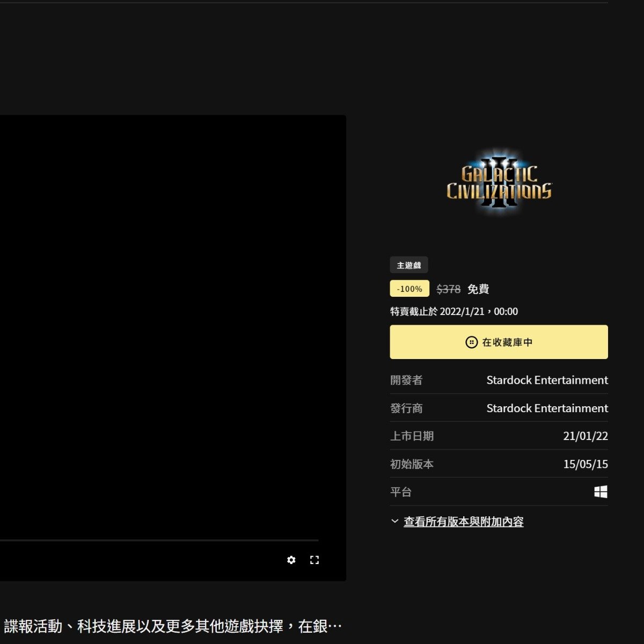Click the 主遊戲 tag
This screenshot has height=644, width=644.
pos(409,265)
